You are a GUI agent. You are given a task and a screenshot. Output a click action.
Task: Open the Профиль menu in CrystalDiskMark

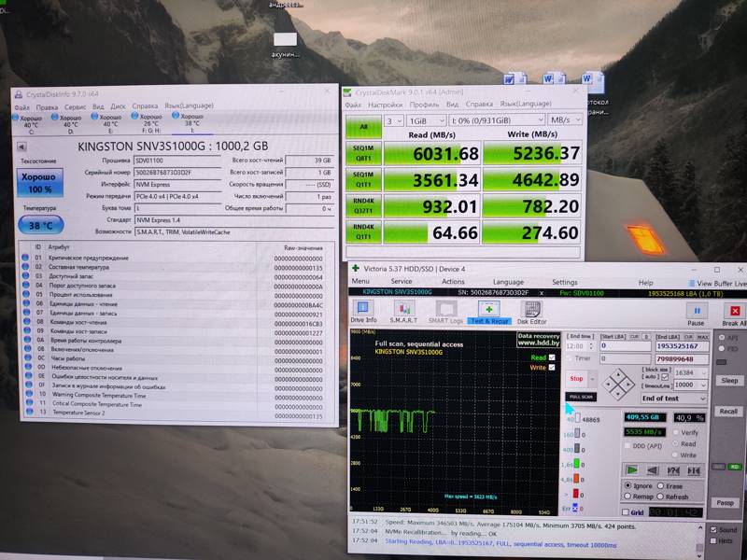[424, 105]
